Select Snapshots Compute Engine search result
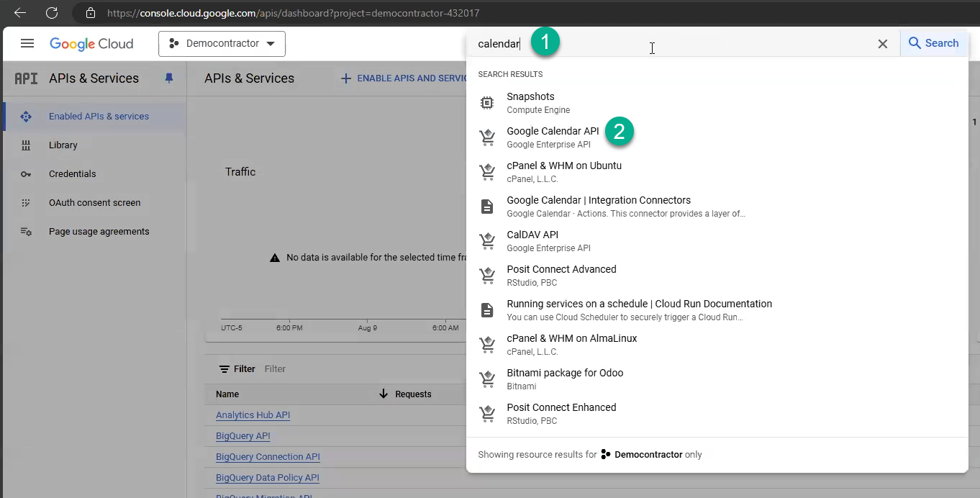 pyautogui.click(x=717, y=103)
